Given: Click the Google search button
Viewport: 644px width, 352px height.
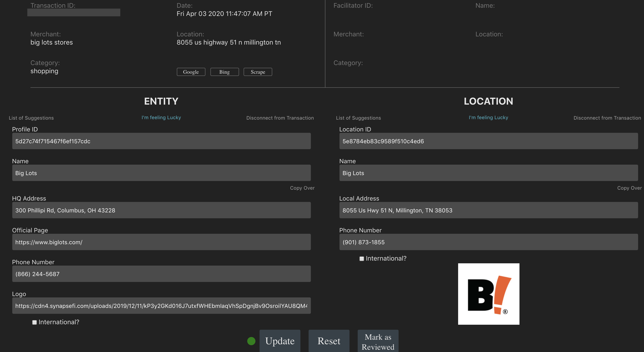Looking at the screenshot, I should [x=191, y=72].
